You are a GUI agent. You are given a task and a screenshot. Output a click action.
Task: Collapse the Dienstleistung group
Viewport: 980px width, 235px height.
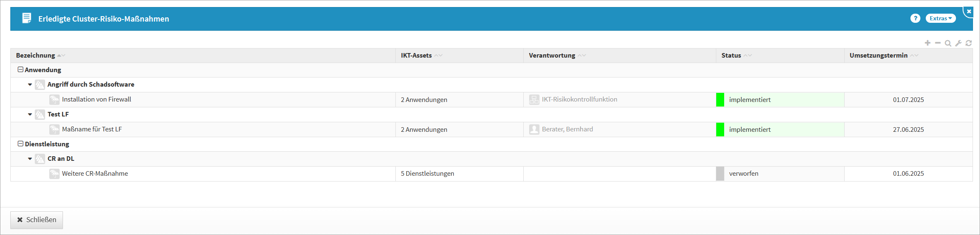pos(20,144)
